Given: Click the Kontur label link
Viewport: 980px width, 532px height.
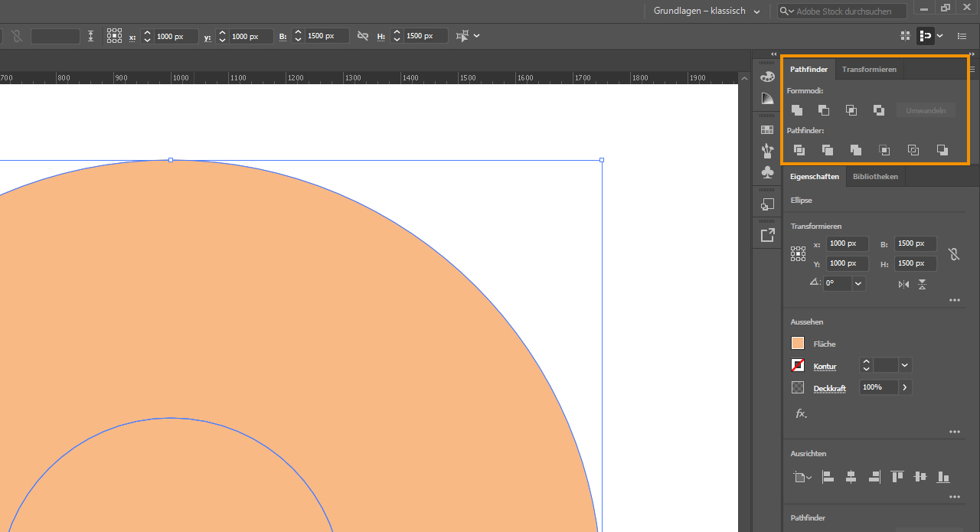Looking at the screenshot, I should (825, 367).
